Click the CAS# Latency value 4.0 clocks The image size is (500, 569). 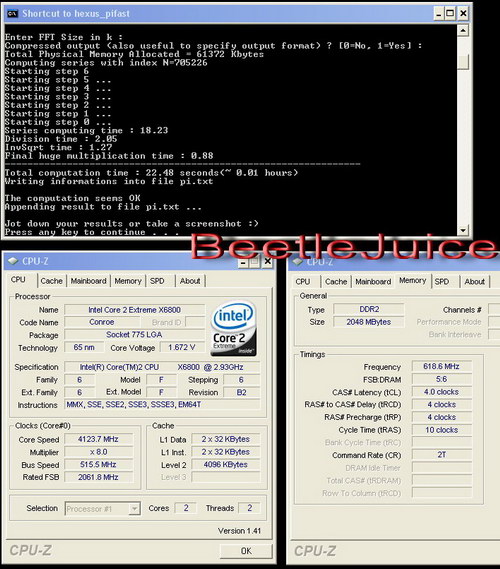point(442,392)
